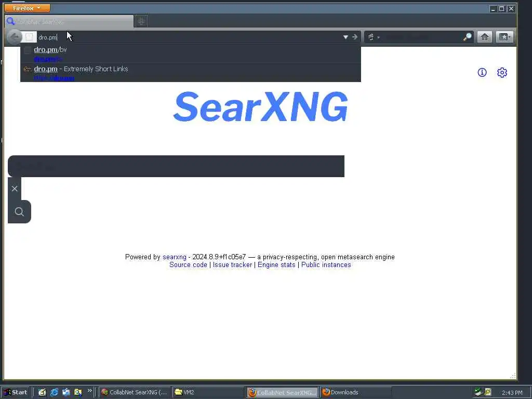Screen dimensions: 532x399
Task: Click the fourth quick launch search folder icon
Action: 78,392
